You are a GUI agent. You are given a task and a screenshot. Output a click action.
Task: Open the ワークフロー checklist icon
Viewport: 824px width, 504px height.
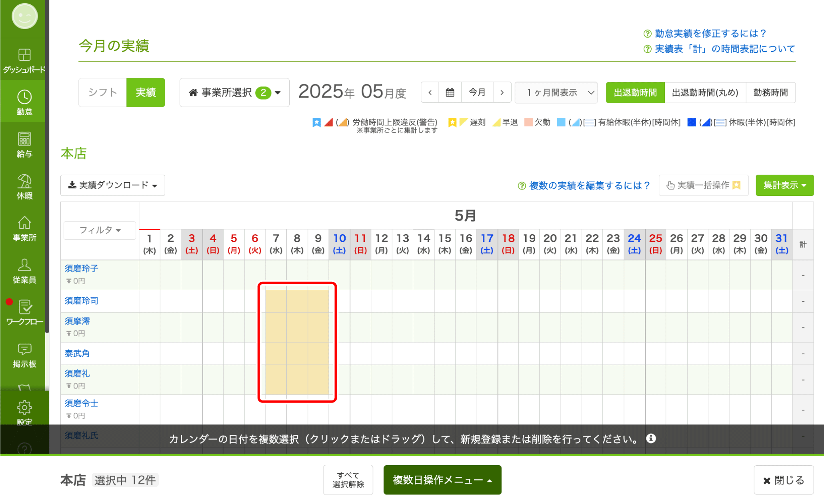pyautogui.click(x=25, y=307)
